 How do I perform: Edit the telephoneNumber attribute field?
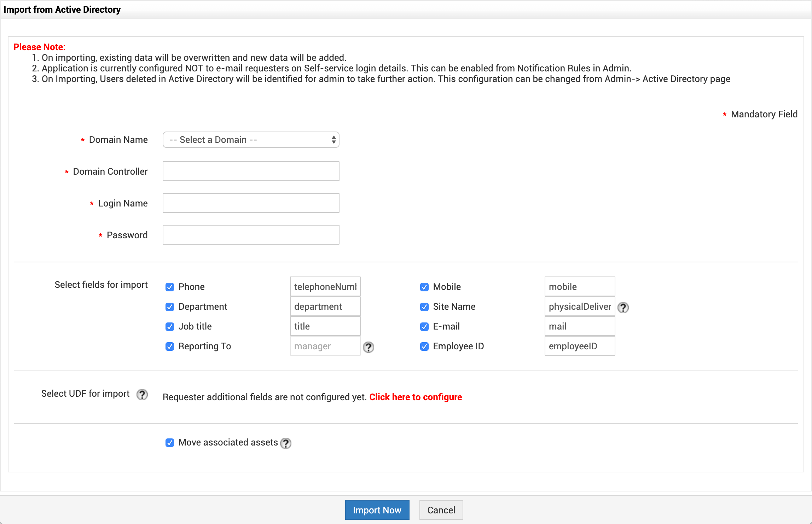325,287
